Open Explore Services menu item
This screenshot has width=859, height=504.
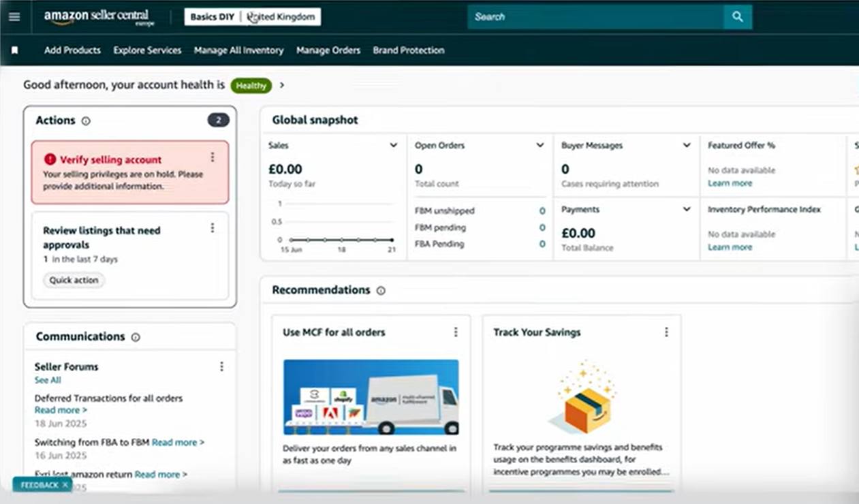click(147, 50)
